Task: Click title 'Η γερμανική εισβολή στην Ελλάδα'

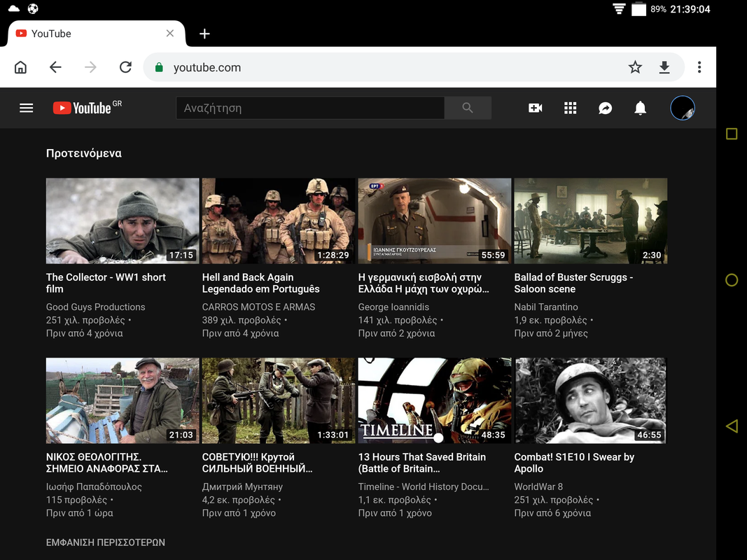Action: tap(424, 283)
